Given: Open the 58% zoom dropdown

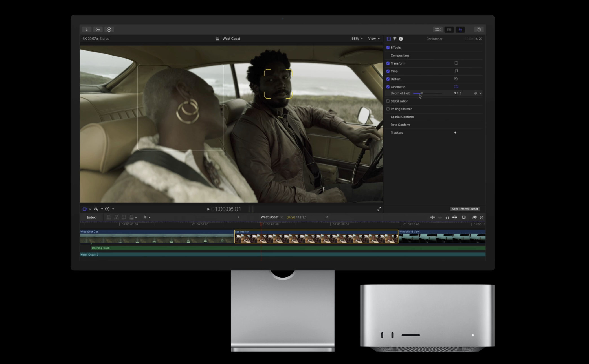Looking at the screenshot, I should 357,39.
